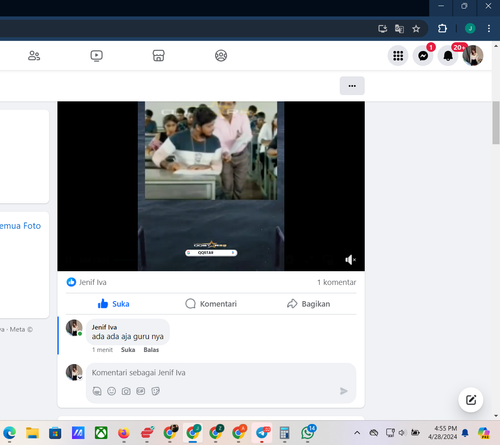
Task: Open Microsoft Store from taskbar
Action: click(55, 433)
